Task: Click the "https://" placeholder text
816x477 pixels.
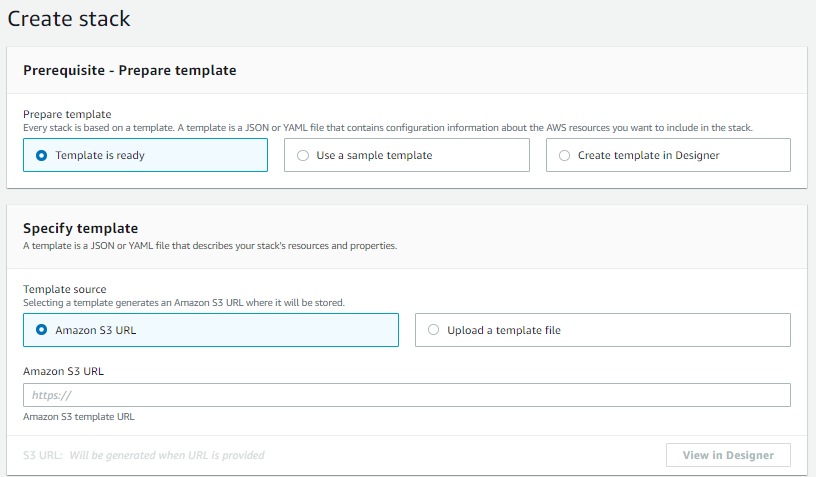Action: point(52,395)
